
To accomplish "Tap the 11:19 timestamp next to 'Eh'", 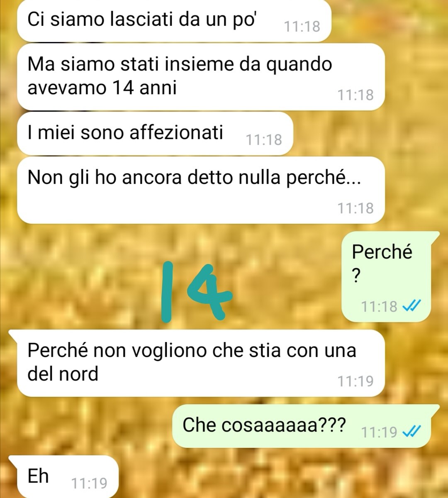I will click(89, 483).
